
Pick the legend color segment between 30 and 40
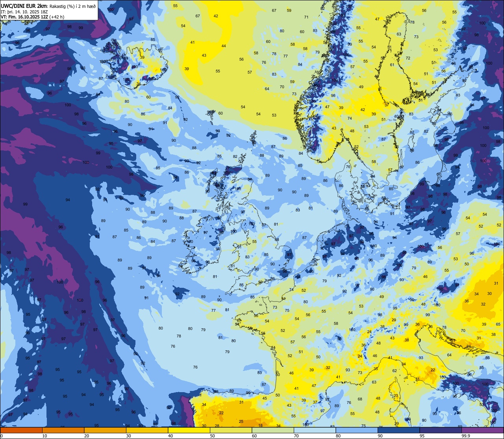147,430
